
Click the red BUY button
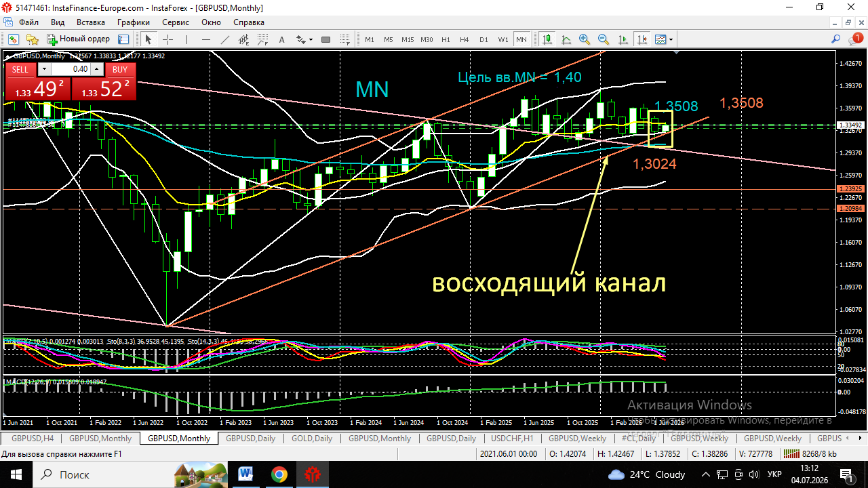(x=120, y=69)
